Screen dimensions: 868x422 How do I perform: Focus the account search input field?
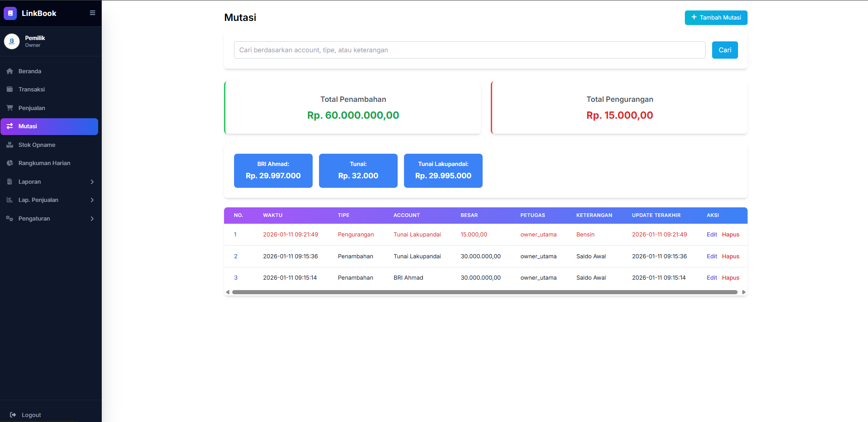[469, 50]
